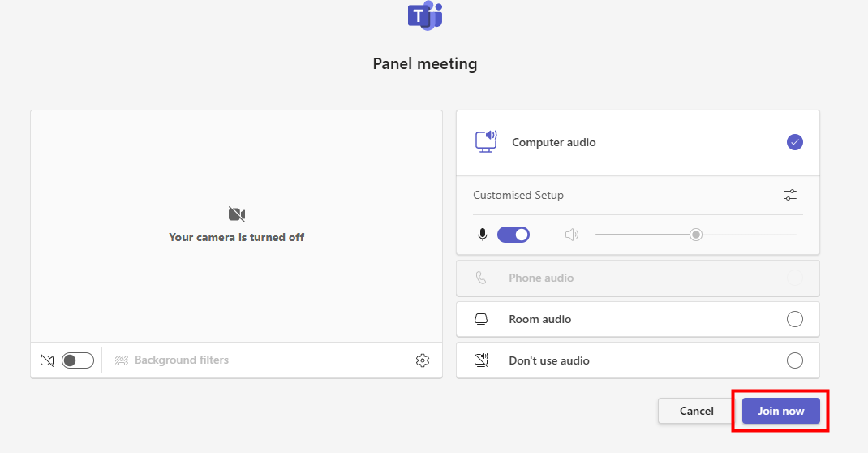Open device settings via the gear icon
Image resolution: width=868 pixels, height=453 pixels.
(x=423, y=360)
